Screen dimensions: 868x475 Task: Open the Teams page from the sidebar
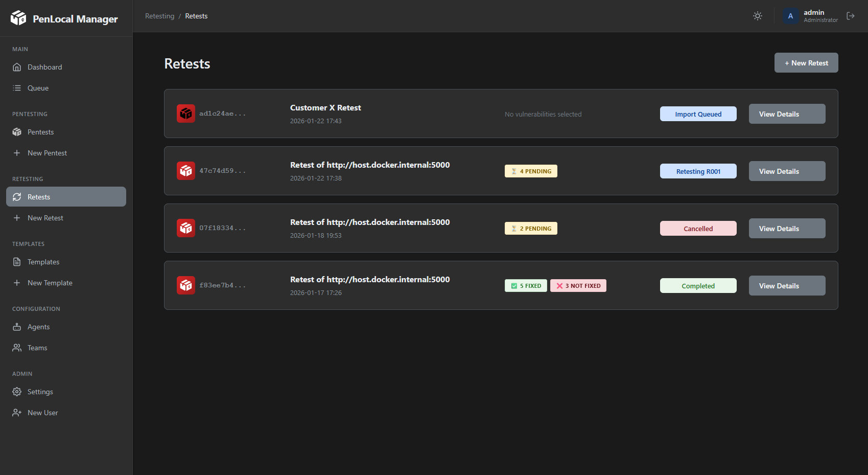tap(36, 347)
